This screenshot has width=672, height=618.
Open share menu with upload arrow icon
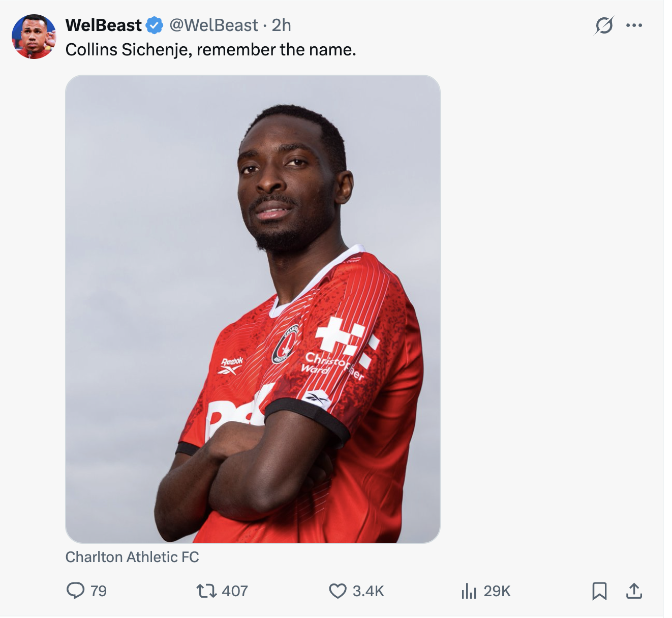(x=634, y=591)
